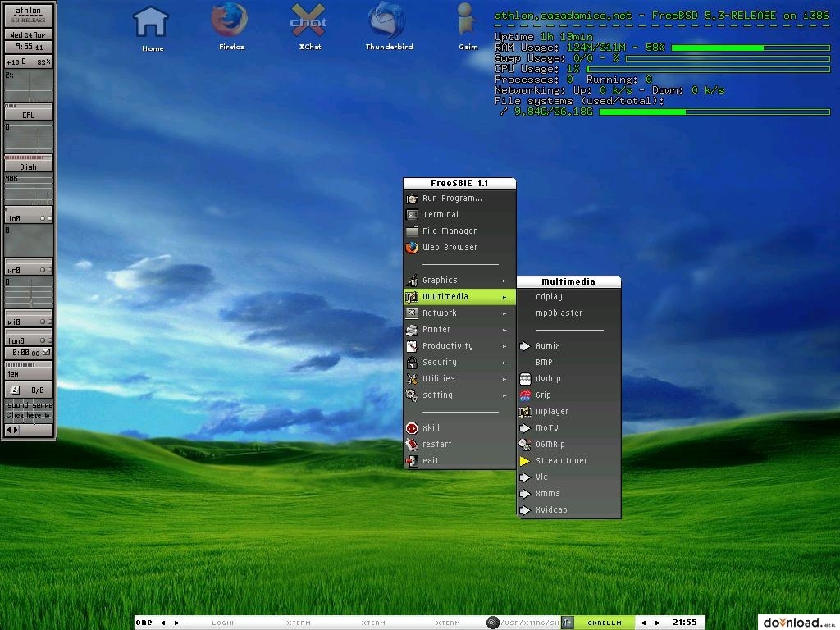Go to previous workspace beside 'one'

[x=162, y=623]
